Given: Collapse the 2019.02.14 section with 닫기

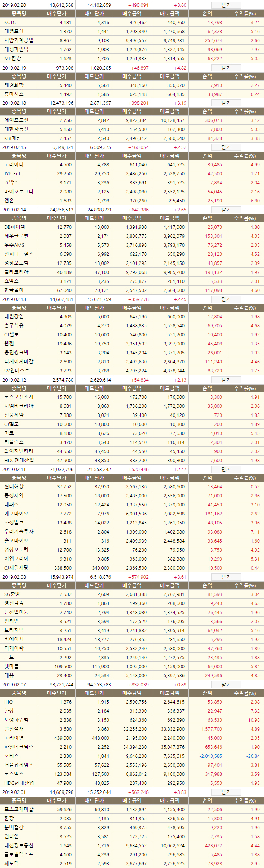Looking at the screenshot, I should pyautogui.click(x=226, y=210).
